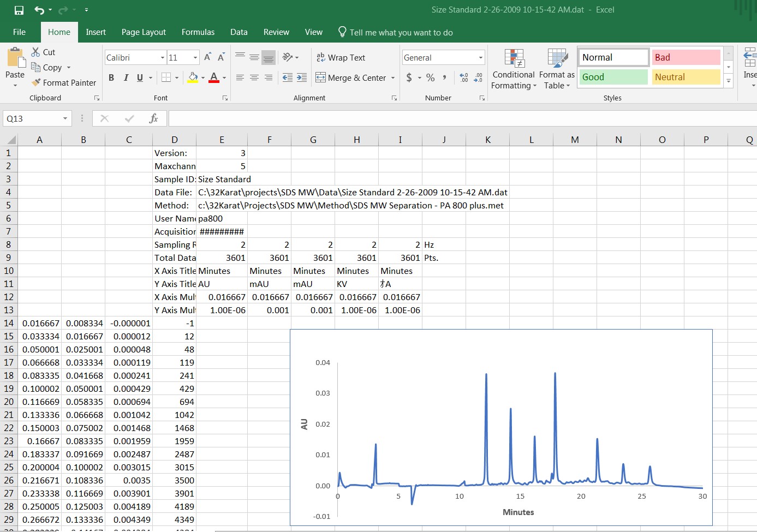Viewport: 757px width, 532px height.
Task: Open the Calibri font name dropdown
Action: click(163, 57)
